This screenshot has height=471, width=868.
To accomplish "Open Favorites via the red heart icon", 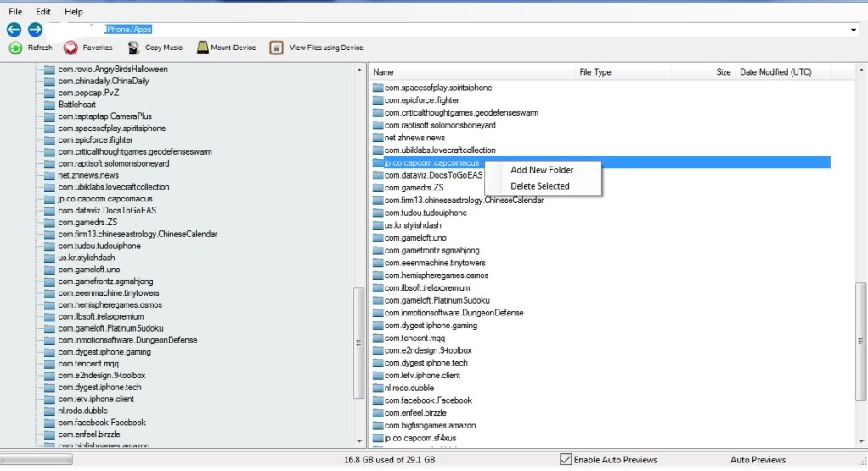I will pyautogui.click(x=70, y=48).
